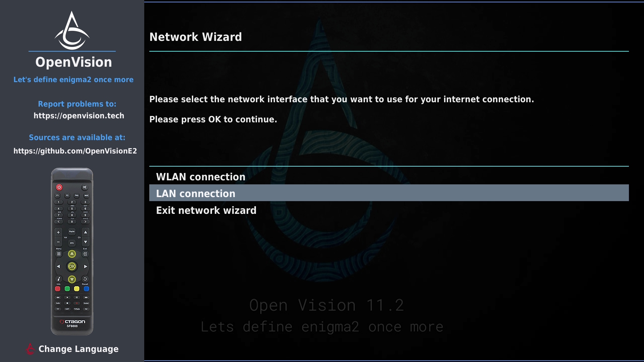644x362 pixels.
Task: Click the remote's play button
Action: [x=67, y=297]
